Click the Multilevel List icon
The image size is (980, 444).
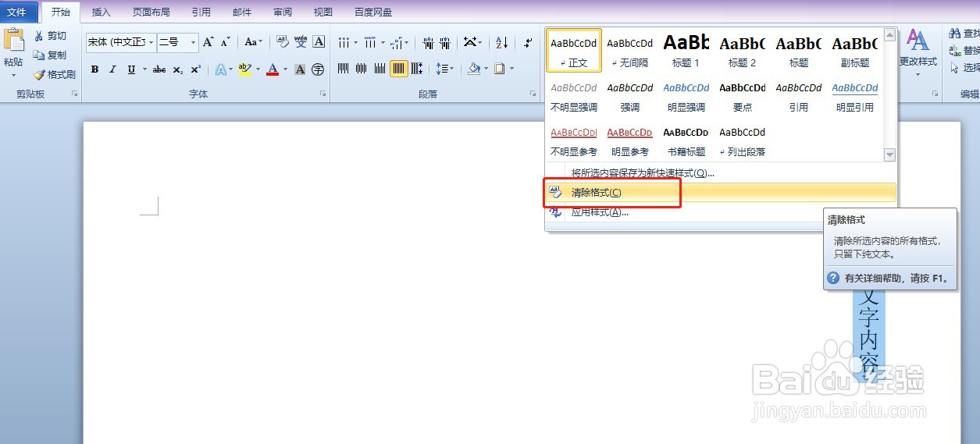397,42
